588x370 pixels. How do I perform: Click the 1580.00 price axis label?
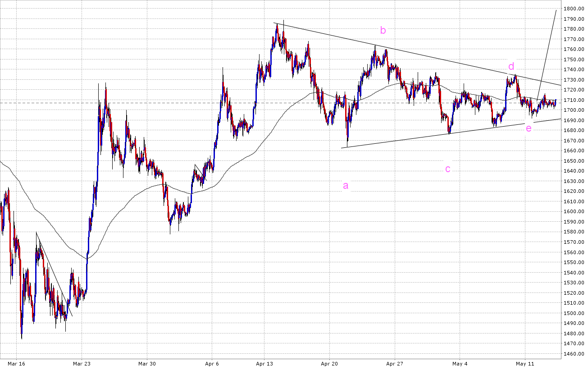tap(575, 232)
